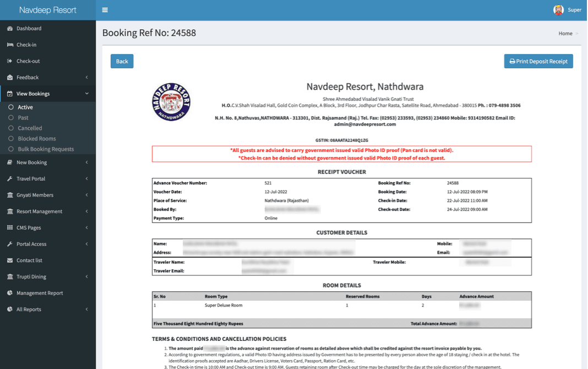The height and width of the screenshot is (369, 588).
Task: Open the Contact list menu item
Action: coord(48,261)
